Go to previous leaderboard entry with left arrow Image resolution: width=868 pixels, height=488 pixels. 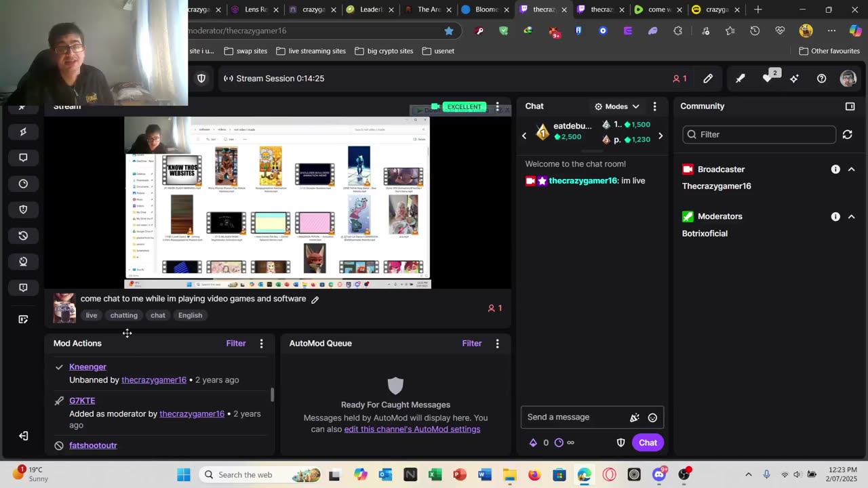tap(524, 136)
